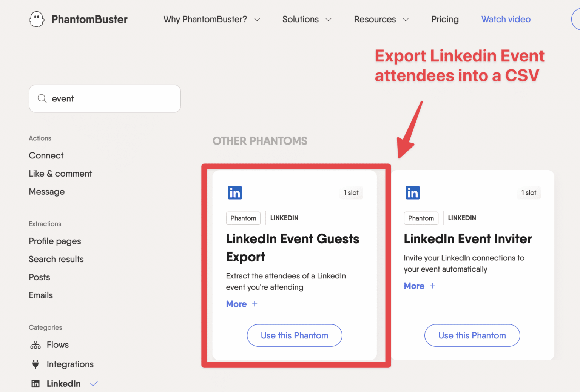
Task: Click the Flows hierarchy icon in Categories
Action: pos(35,344)
